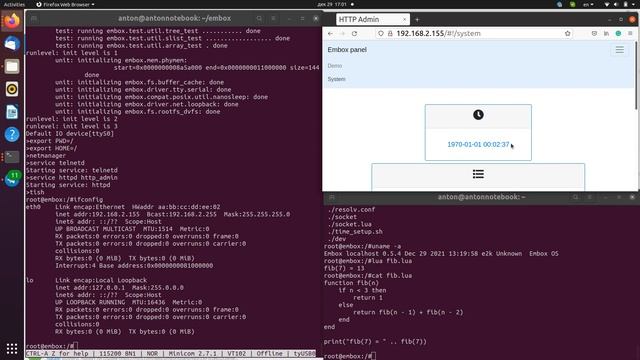Viewport: 640px width, 360px height.
Task: Click Activities in the top bar
Action: pos(14,4)
